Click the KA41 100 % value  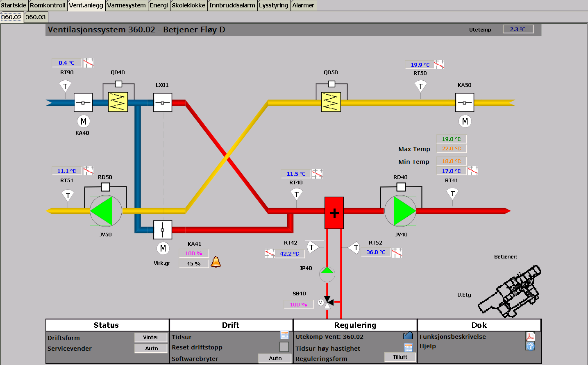coord(194,254)
